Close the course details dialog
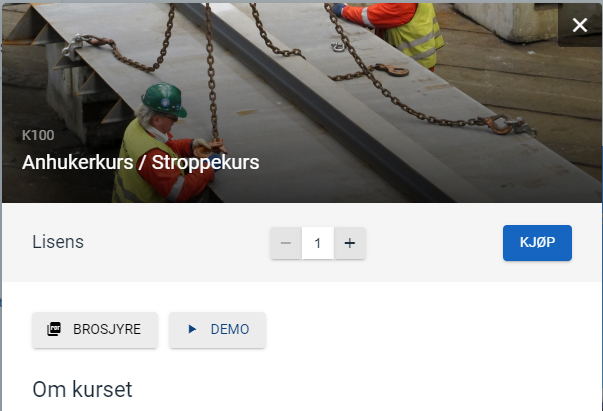 tap(579, 25)
